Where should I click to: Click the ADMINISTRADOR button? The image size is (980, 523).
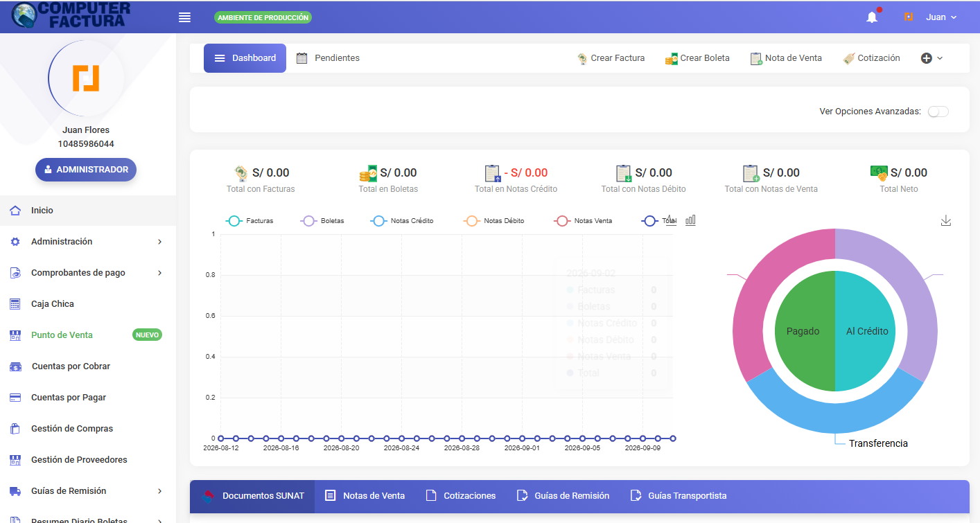(86, 170)
